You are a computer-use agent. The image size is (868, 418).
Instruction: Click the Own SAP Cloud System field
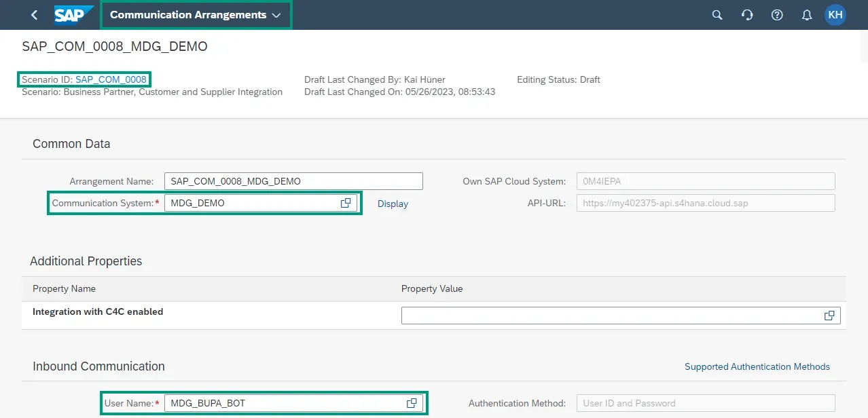[x=706, y=181]
